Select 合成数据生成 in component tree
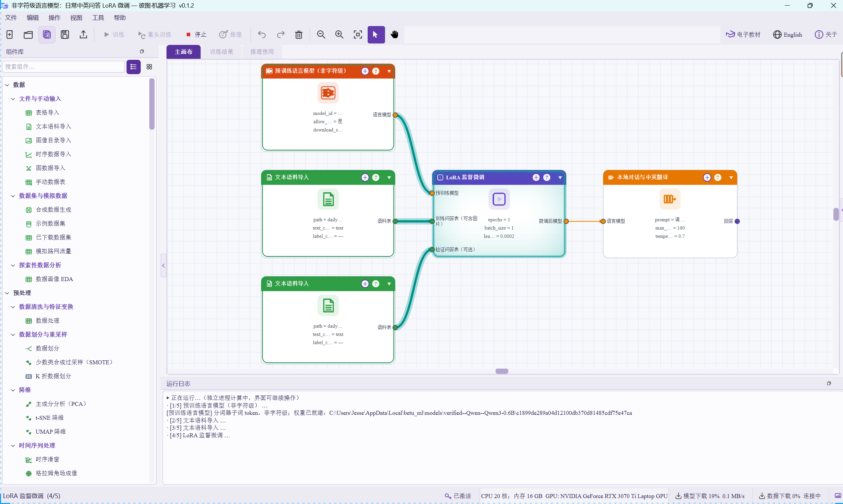This screenshot has height=504, width=843. (53, 210)
